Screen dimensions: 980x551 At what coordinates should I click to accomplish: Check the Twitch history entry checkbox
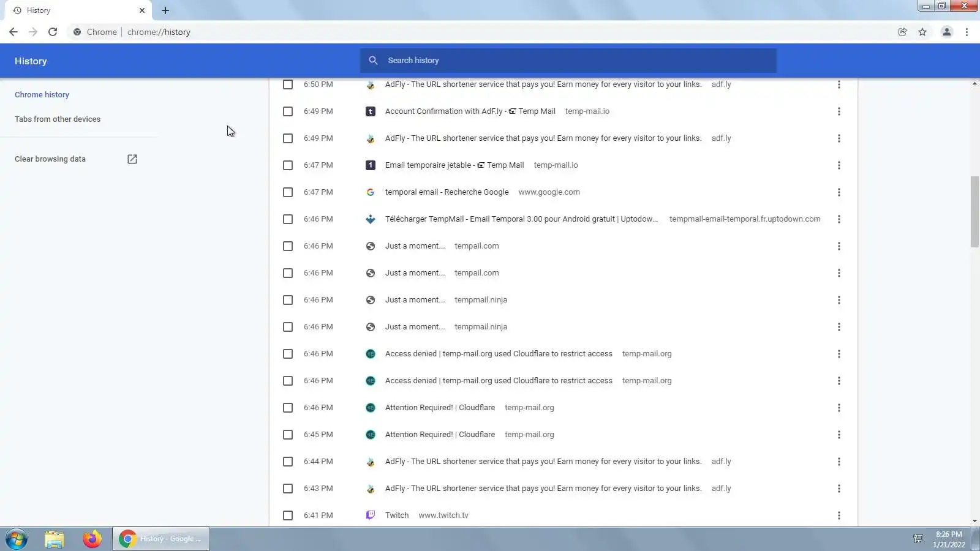[288, 515]
